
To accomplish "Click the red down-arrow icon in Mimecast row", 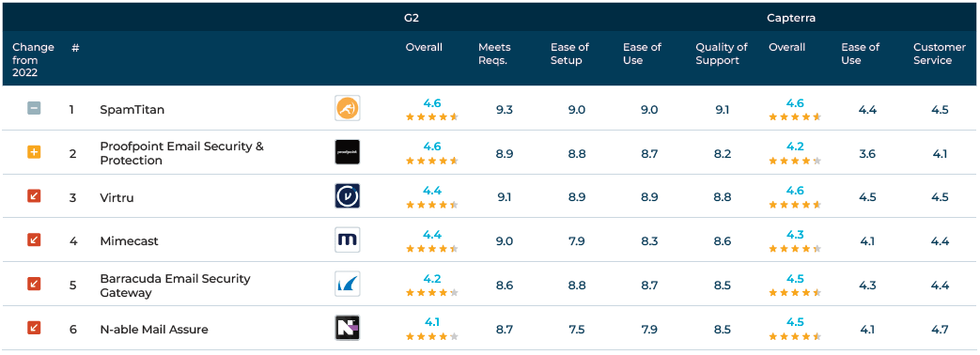I will point(34,240).
